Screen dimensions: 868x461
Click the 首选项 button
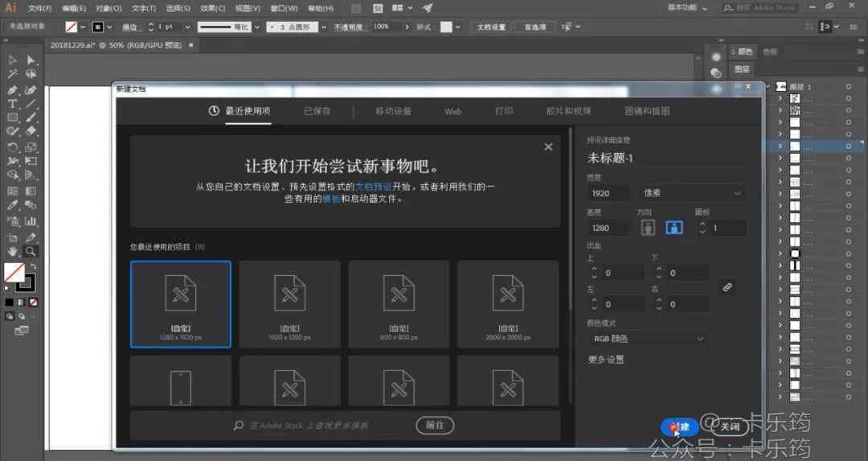534,27
